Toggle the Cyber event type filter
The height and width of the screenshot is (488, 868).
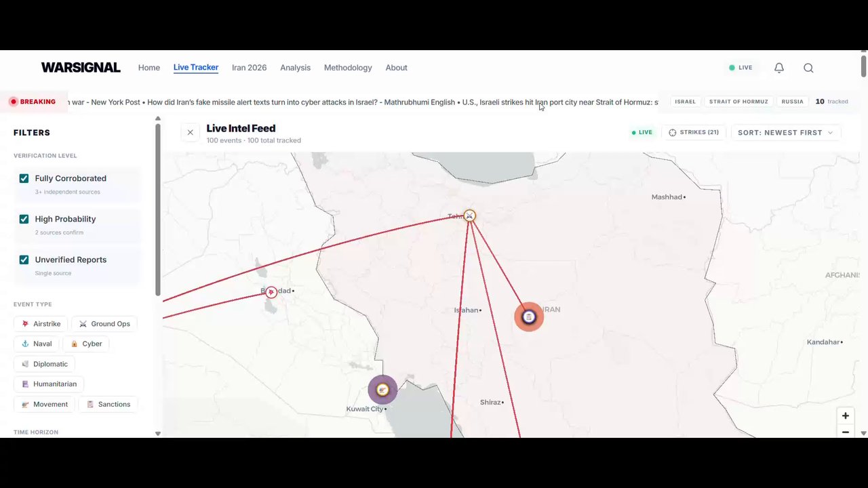(86, 344)
